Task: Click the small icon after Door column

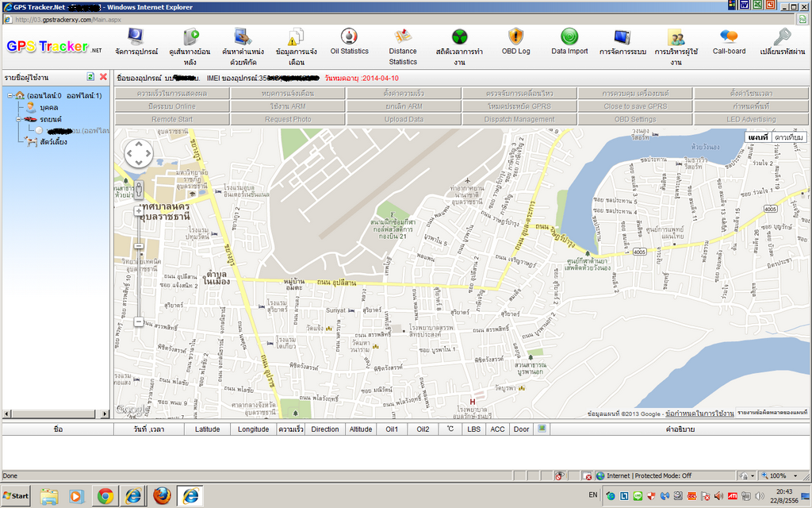Action: (542, 428)
